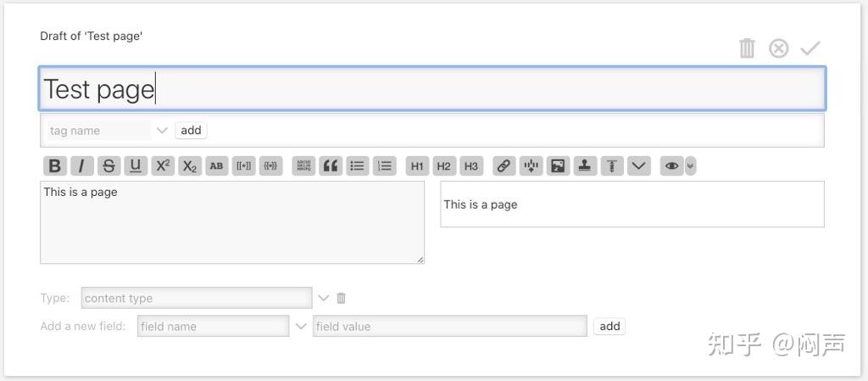This screenshot has width=868, height=381.
Task: Click add button next to field value
Action: [609, 326]
